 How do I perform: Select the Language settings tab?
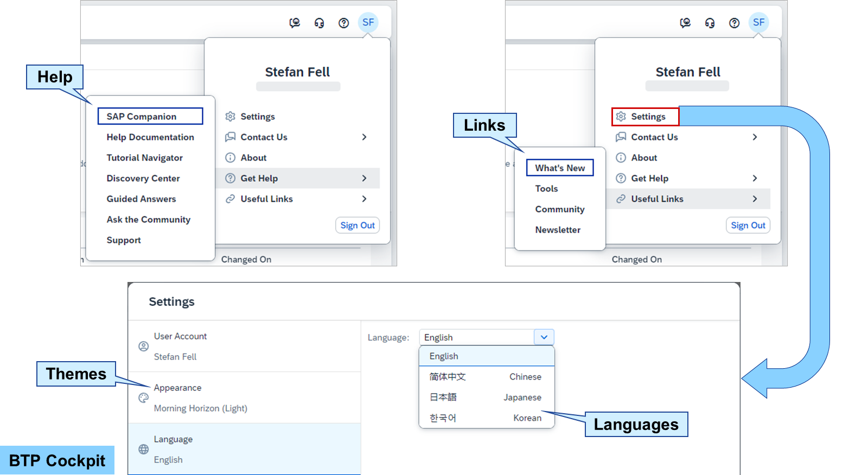[245, 450]
